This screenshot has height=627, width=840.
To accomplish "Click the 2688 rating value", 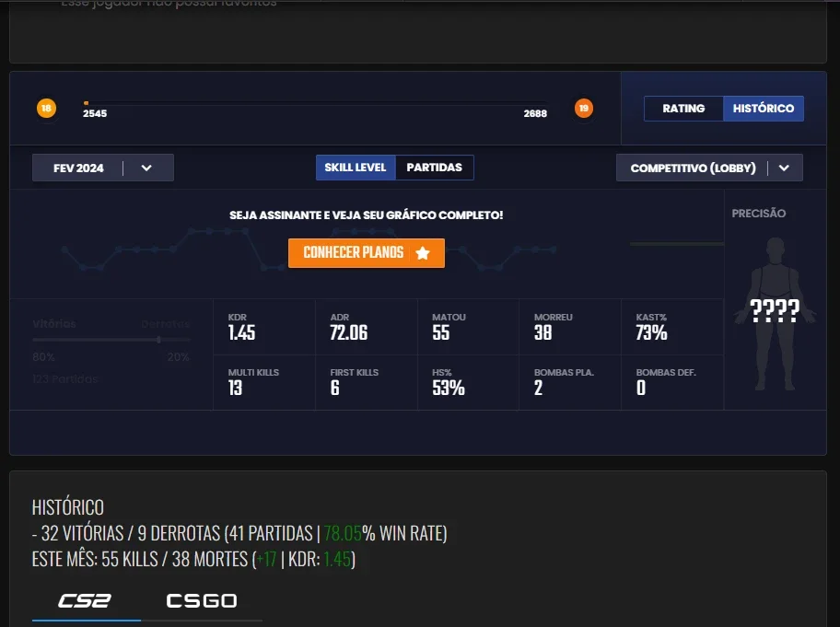I will click(x=535, y=113).
